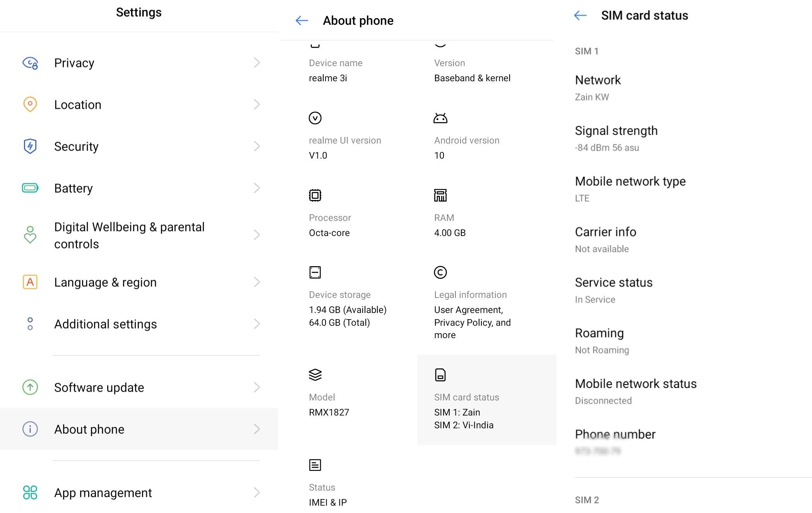
Task: Tap the Privacy eye-lock icon
Action: pos(30,63)
